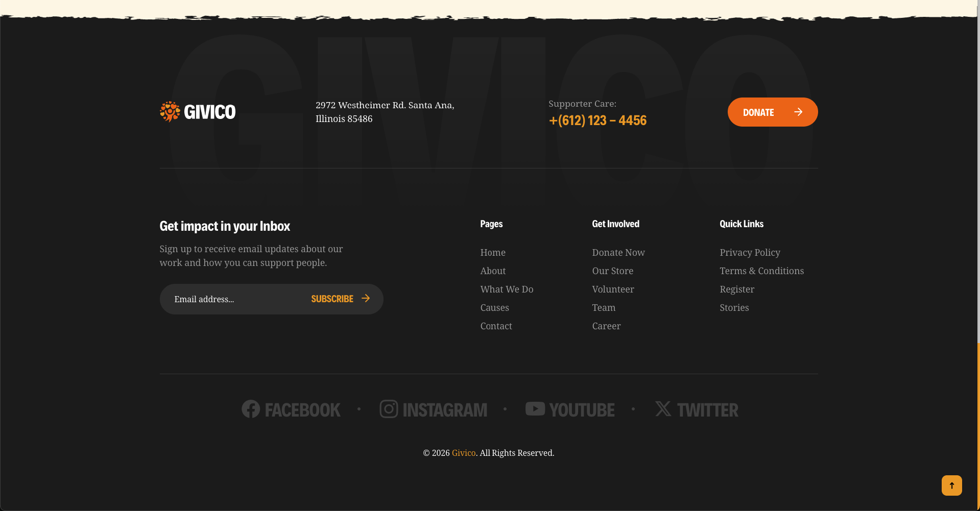Image resolution: width=980 pixels, height=511 pixels.
Task: Open the Instagram social icon
Action: 389,409
